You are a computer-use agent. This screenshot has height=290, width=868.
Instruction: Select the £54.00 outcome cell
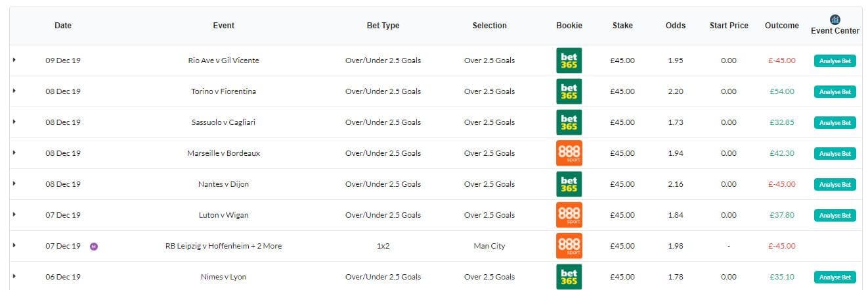[782, 91]
